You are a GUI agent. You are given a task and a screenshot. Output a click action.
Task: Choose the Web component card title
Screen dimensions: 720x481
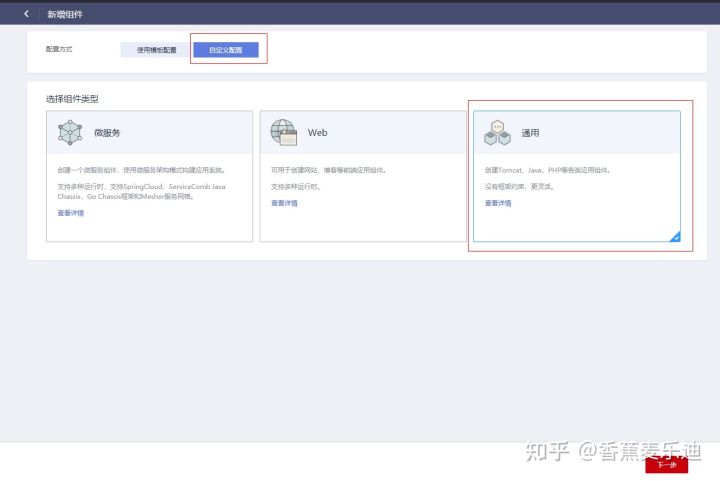(x=317, y=133)
